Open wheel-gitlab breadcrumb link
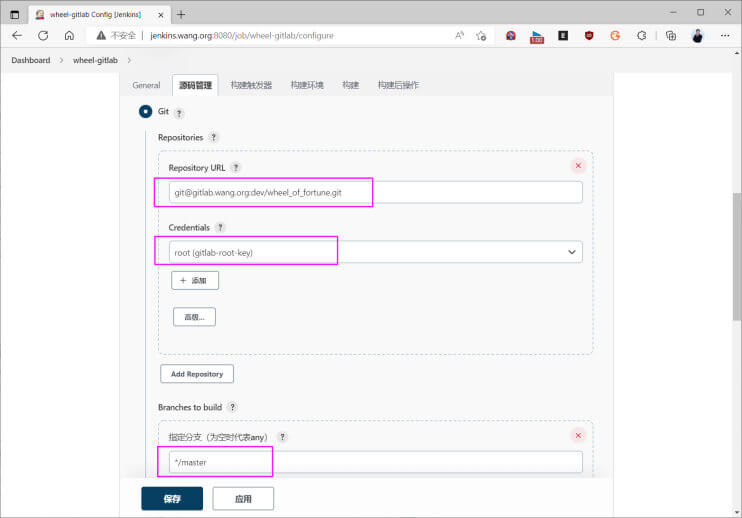This screenshot has width=742, height=518. 95,61
